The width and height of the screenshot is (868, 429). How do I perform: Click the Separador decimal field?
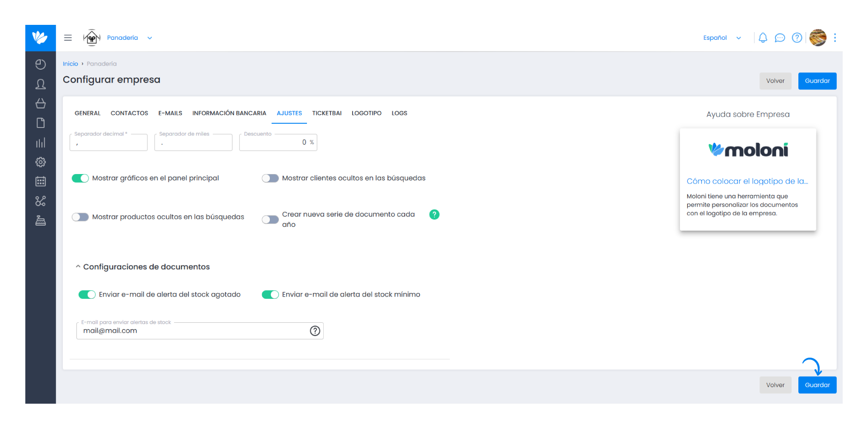(108, 142)
